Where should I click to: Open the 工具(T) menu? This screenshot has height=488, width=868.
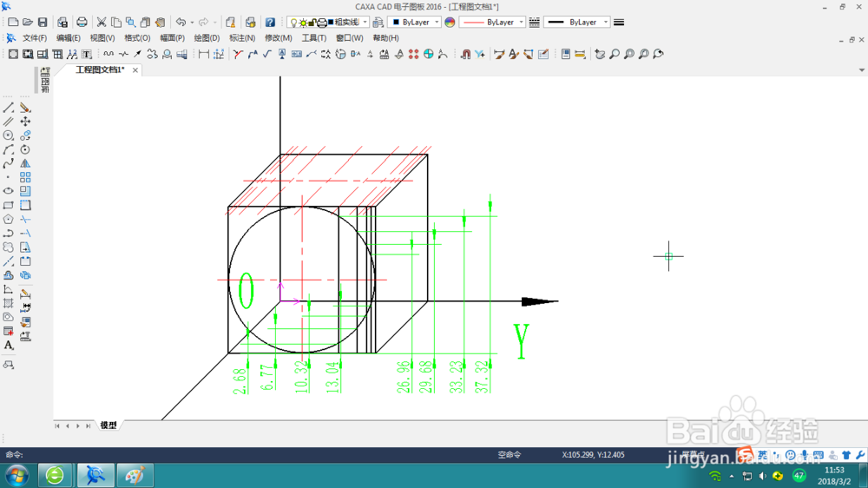click(314, 38)
